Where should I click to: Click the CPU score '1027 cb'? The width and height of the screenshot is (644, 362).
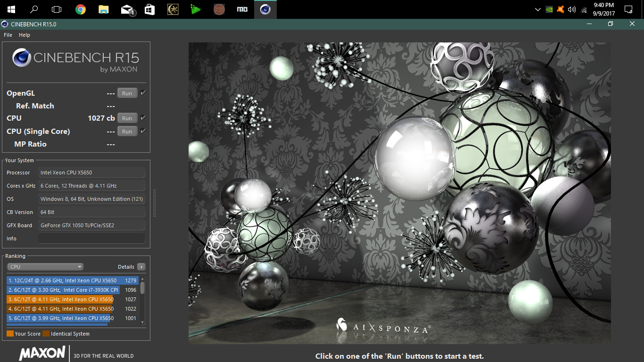(101, 118)
